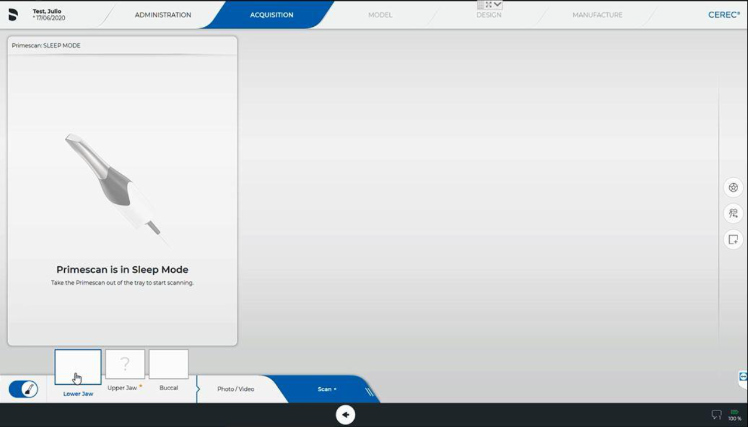The image size is (748, 427).
Task: Click the back arrow step button
Action: coord(345,415)
